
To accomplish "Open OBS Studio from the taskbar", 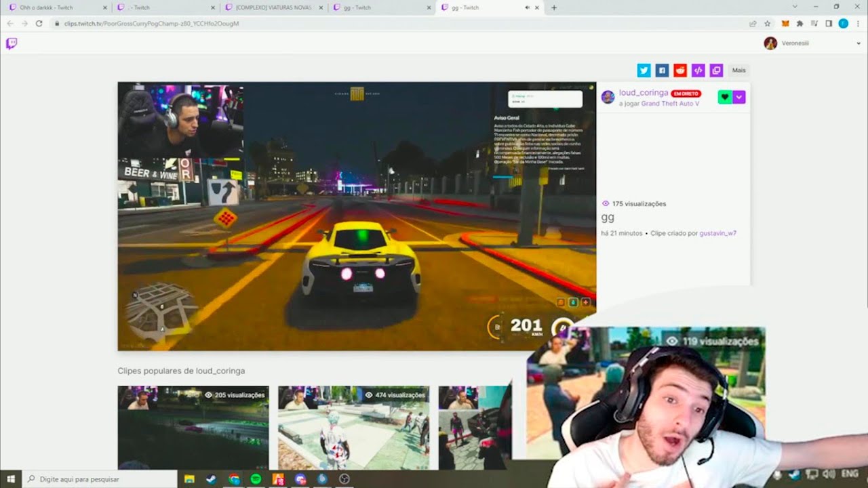I will coord(344,479).
